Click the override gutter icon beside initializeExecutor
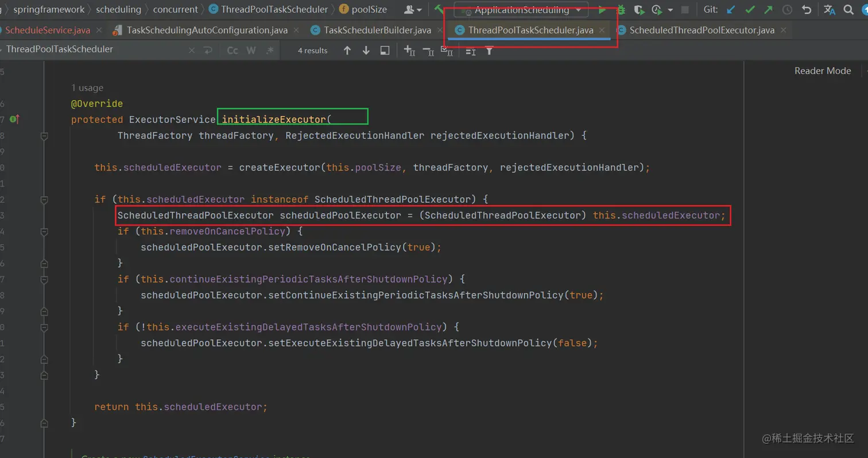Viewport: 868px width, 458px height. pos(14,120)
